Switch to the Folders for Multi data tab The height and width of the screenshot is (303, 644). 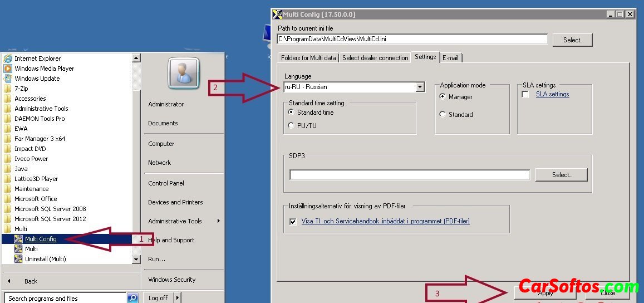(308, 58)
